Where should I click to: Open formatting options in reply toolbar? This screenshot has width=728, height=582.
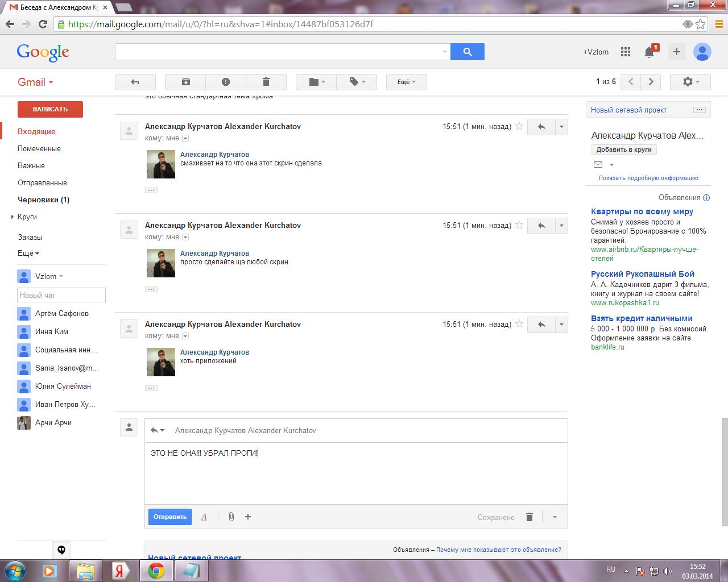[x=204, y=517]
